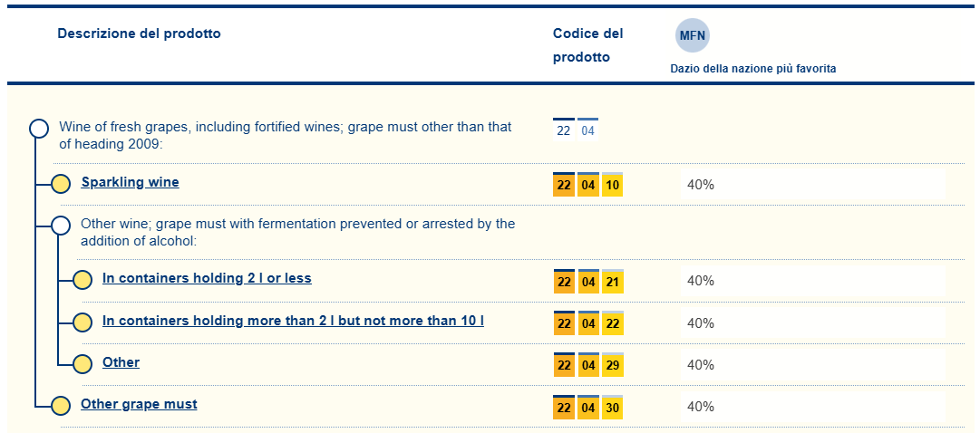Click the code segment 21 swatch
The width and height of the screenshot is (980, 433).
613,282
